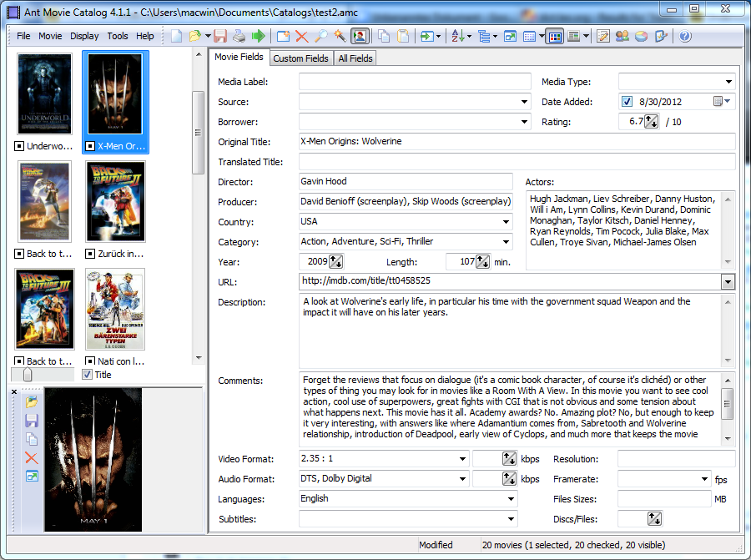The width and height of the screenshot is (751, 560).
Task: Switch to the All Fields tab
Action: tap(355, 58)
